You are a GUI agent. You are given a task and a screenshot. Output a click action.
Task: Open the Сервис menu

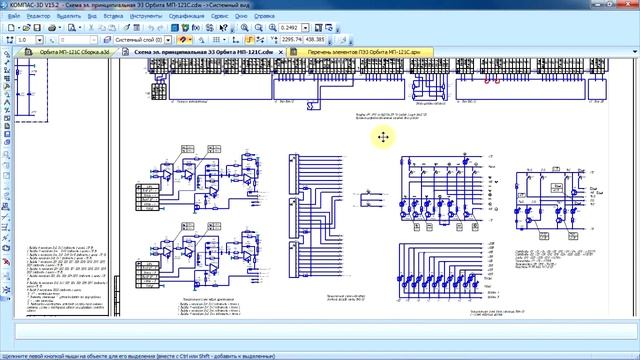[219, 16]
